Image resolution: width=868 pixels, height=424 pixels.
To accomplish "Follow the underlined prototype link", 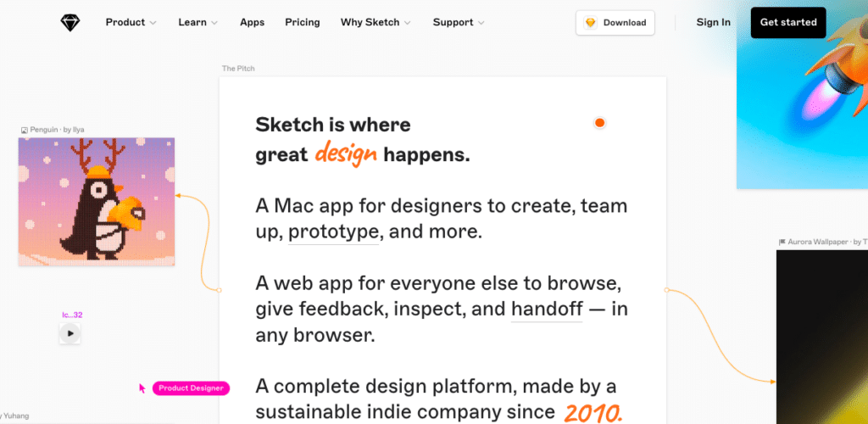I will click(x=333, y=232).
